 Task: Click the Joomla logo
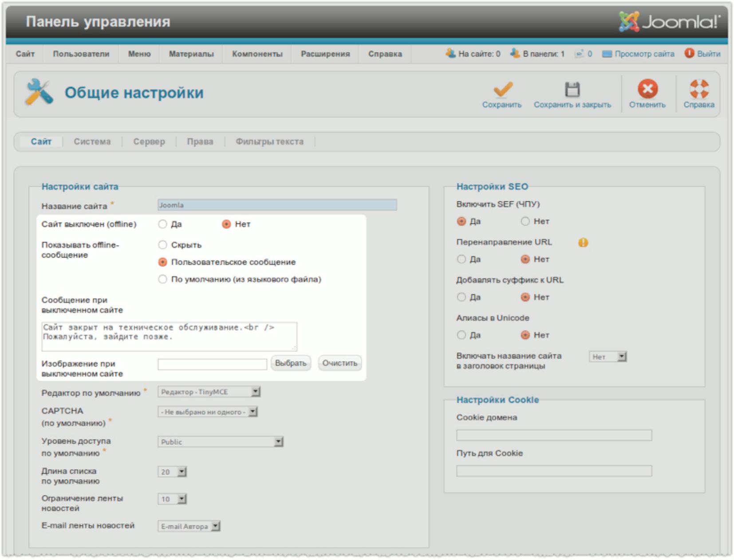coord(669,22)
